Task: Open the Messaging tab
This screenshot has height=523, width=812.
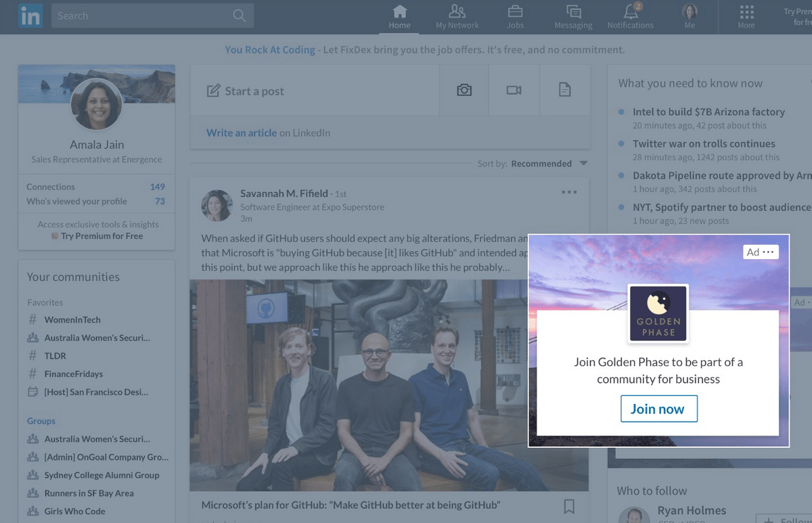Action: coord(573,17)
